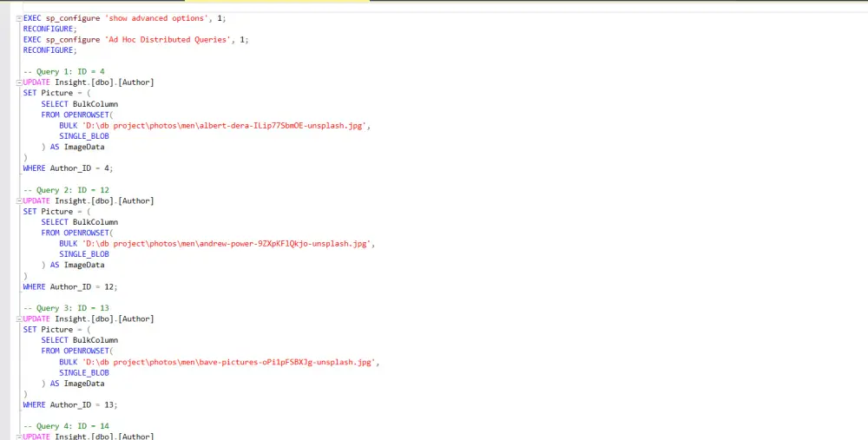This screenshot has height=440, width=868.
Task: Click RECONFIGURE after the 'Ad Hoc Distributed Queries' line
Action: (49, 49)
